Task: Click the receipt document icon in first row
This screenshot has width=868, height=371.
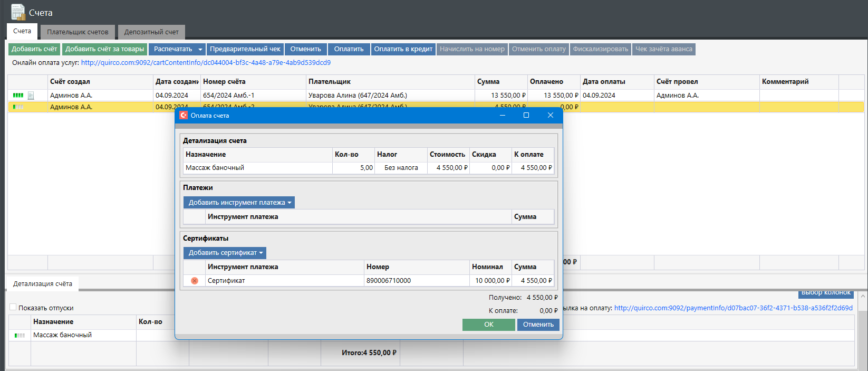Action: tap(31, 96)
